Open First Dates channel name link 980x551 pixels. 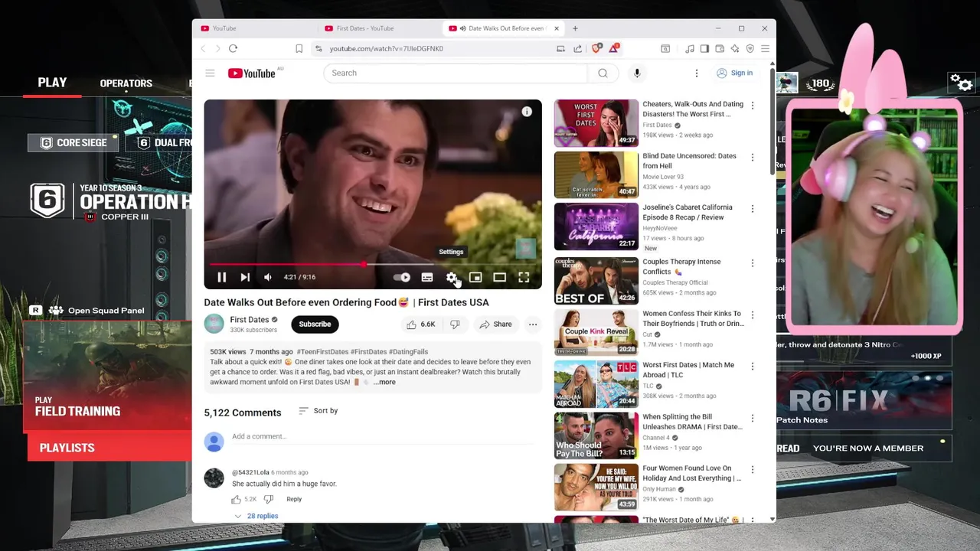point(250,319)
